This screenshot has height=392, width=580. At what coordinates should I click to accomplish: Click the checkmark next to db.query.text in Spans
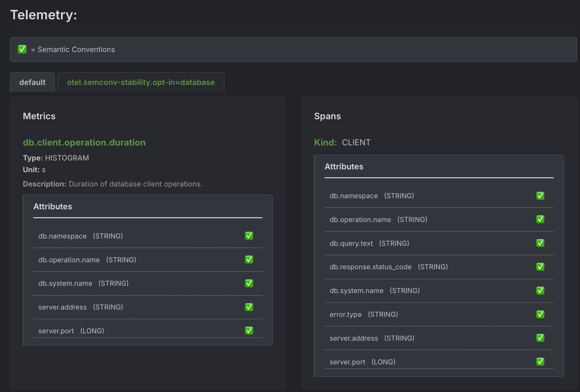[540, 243]
